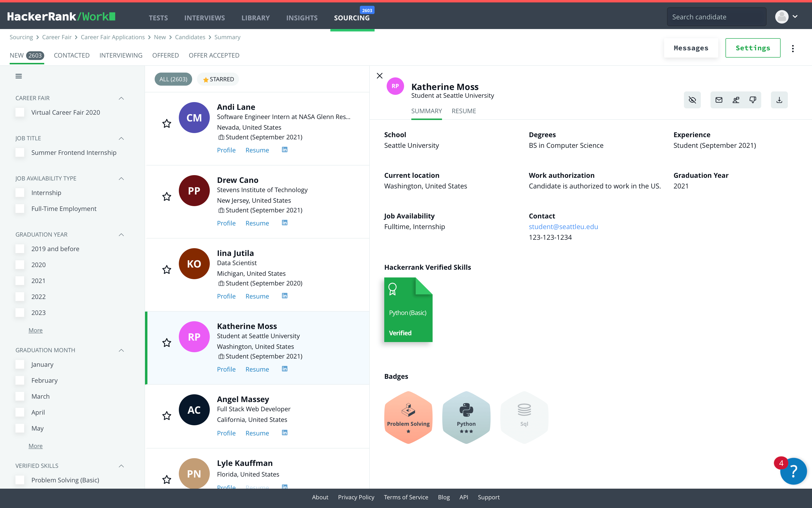Image resolution: width=812 pixels, height=508 pixels.
Task: Check Virtual Career Fair 2020 filter
Action: coord(20,112)
